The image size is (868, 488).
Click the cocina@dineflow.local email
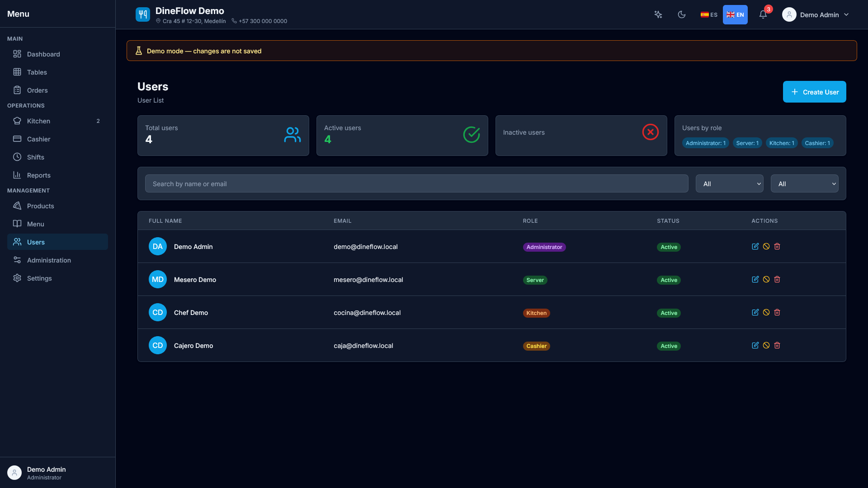pos(367,312)
